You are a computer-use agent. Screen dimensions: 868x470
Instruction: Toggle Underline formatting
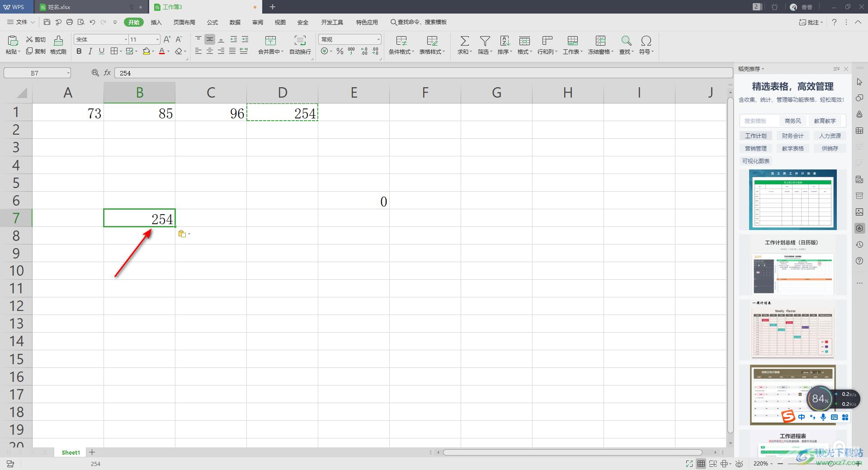102,52
